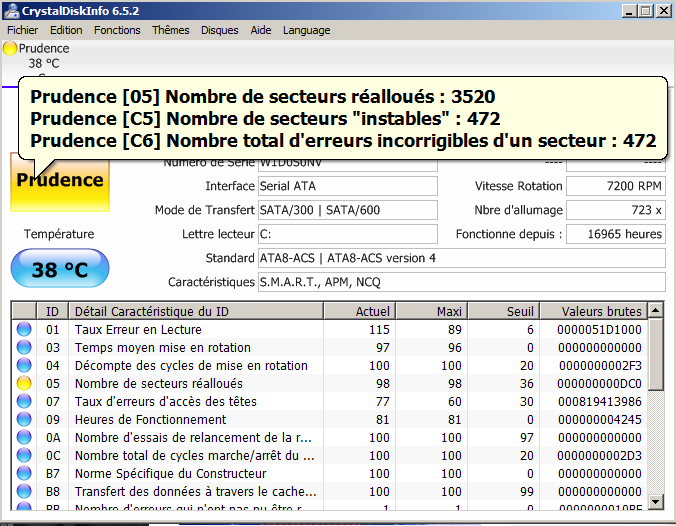
Task: Close the CrystalDiskInfo window
Action: tap(663, 11)
